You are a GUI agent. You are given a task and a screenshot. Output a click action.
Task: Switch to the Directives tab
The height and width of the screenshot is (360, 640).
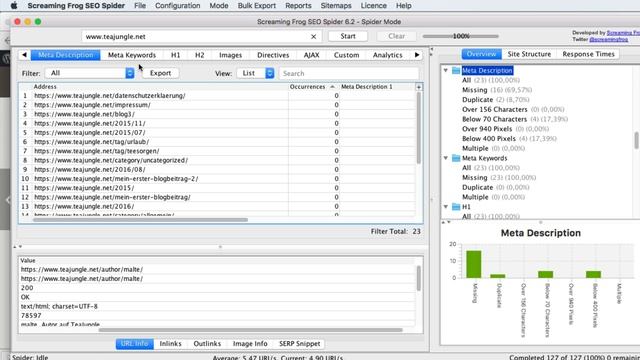[x=273, y=55]
